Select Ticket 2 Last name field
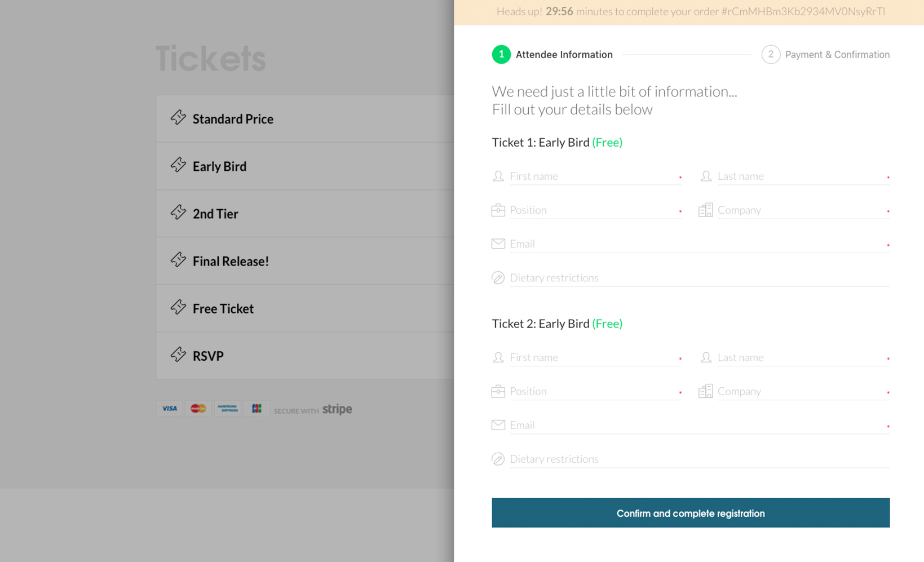Image resolution: width=924 pixels, height=562 pixels. click(801, 357)
